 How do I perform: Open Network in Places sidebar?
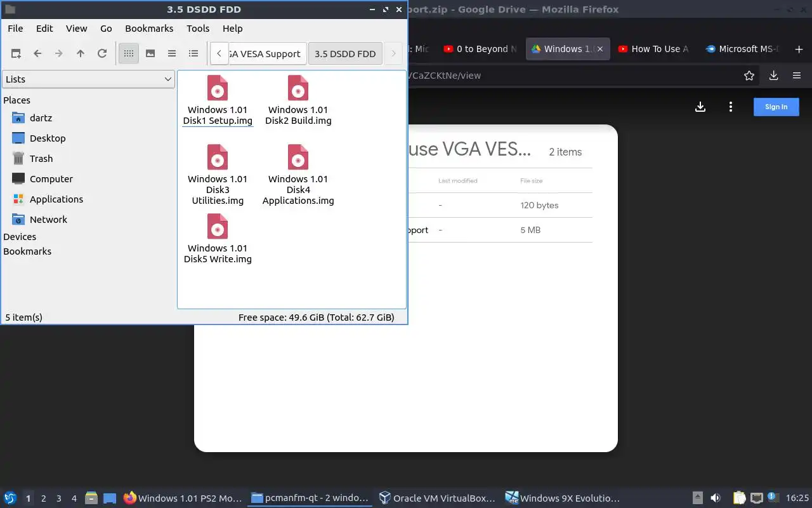[48, 220]
